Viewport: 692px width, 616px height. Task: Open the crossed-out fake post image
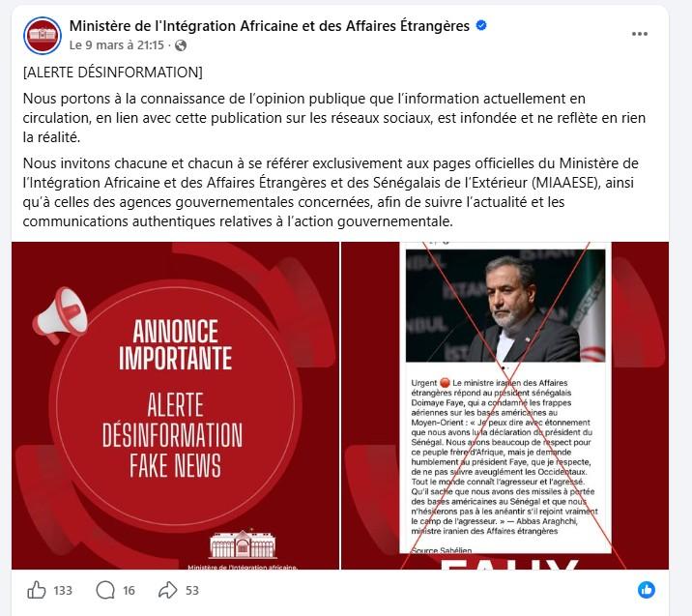505,405
